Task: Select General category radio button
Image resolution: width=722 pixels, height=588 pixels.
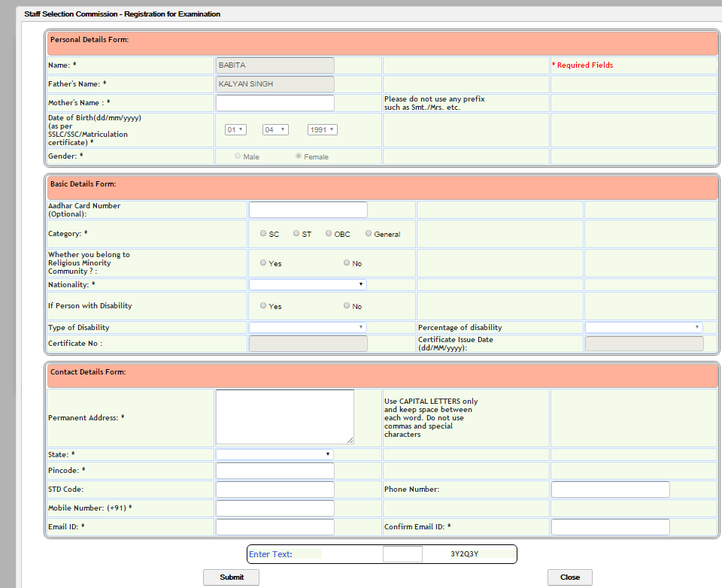Action: coord(369,233)
